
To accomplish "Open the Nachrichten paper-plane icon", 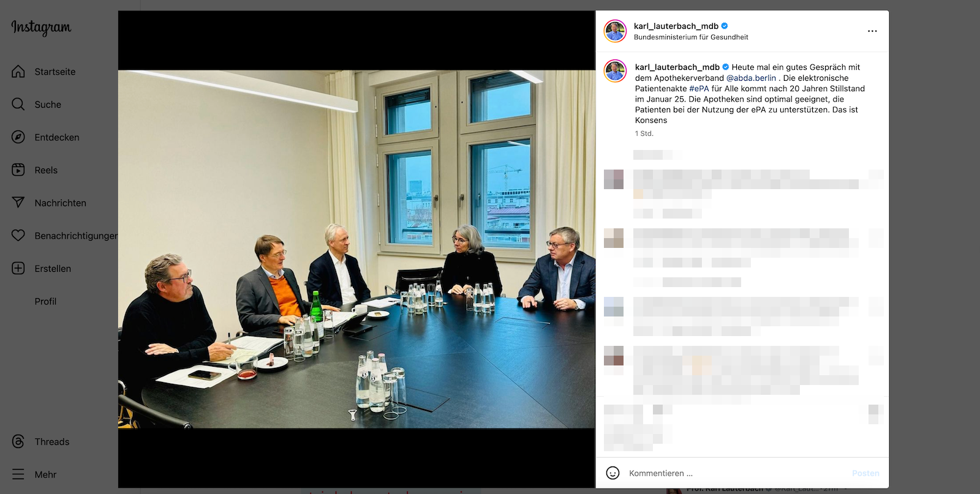I will click(18, 203).
